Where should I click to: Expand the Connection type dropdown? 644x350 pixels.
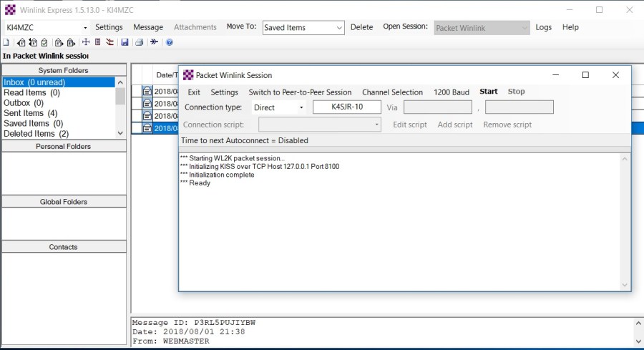301,107
